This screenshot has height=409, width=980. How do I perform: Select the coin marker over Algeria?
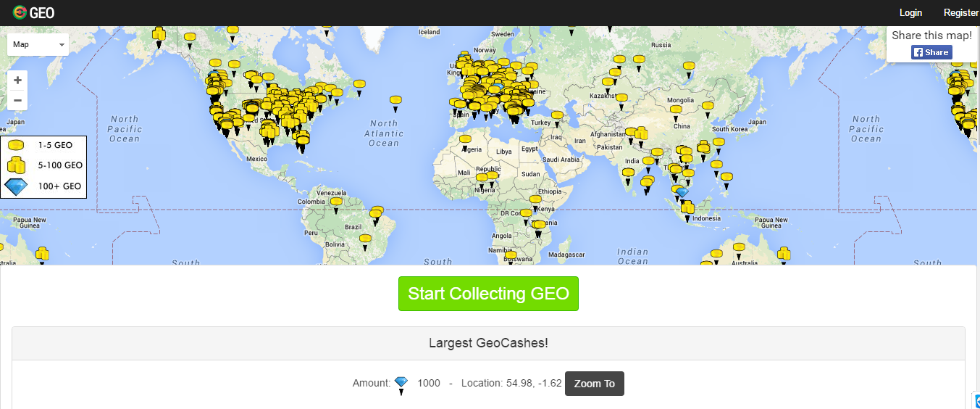pos(465,142)
